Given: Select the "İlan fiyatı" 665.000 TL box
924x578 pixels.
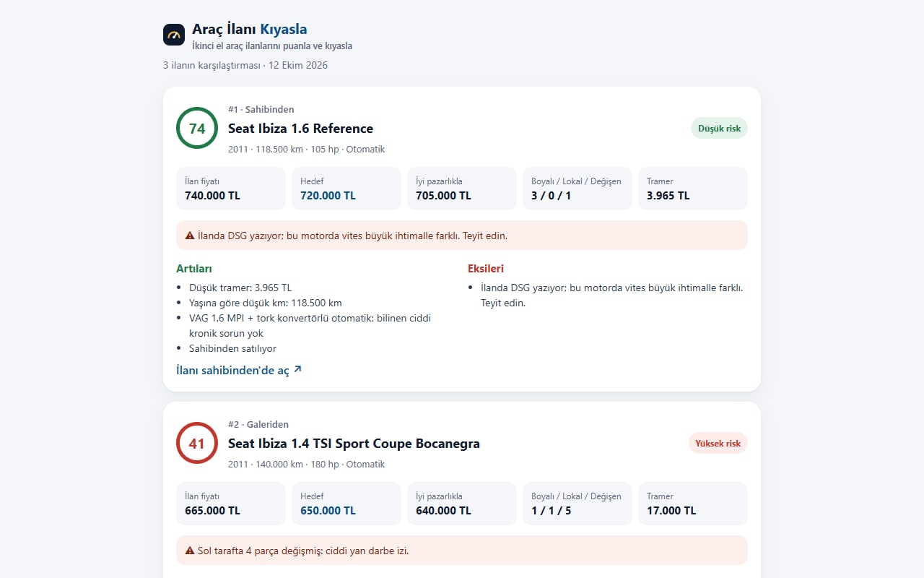Looking at the screenshot, I should [231, 504].
